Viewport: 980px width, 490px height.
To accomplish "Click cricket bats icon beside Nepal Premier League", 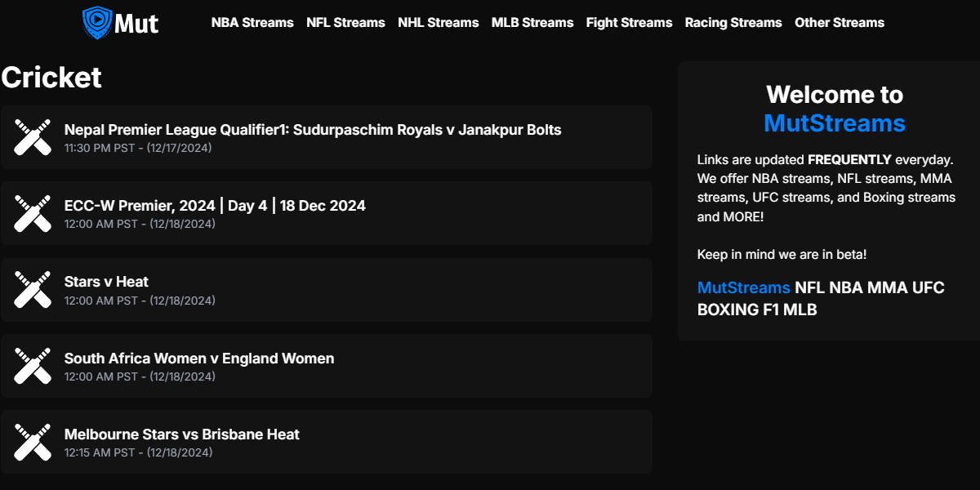I will point(33,137).
